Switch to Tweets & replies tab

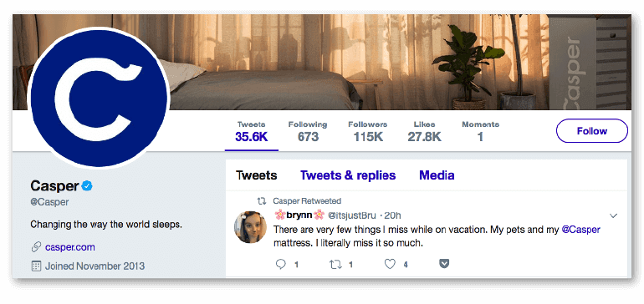[x=348, y=175]
